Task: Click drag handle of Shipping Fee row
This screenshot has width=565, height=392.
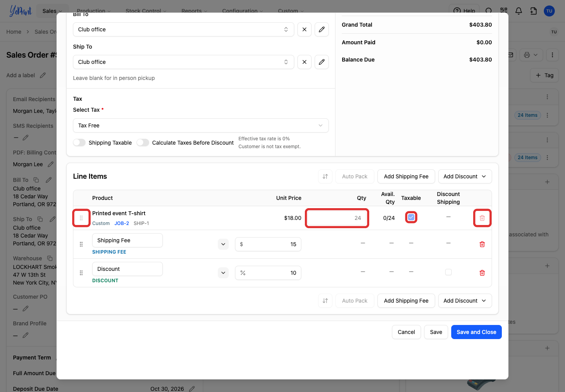Action: (81, 244)
